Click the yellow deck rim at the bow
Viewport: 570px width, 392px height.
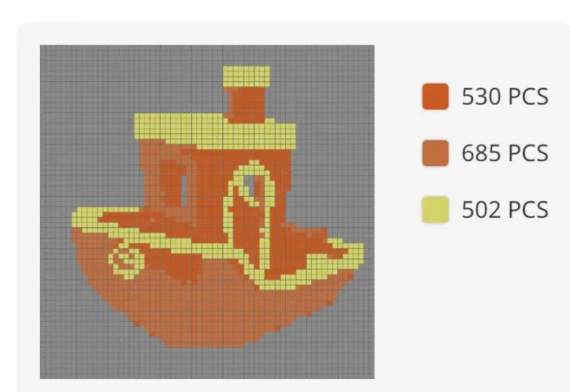click(90, 216)
